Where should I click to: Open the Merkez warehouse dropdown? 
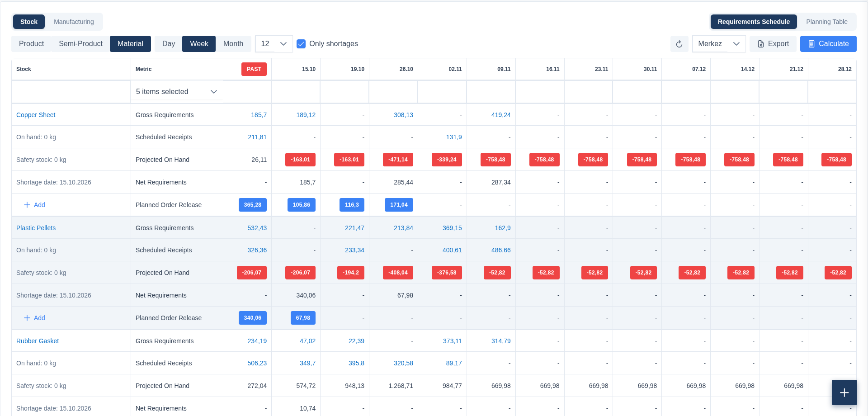(719, 44)
